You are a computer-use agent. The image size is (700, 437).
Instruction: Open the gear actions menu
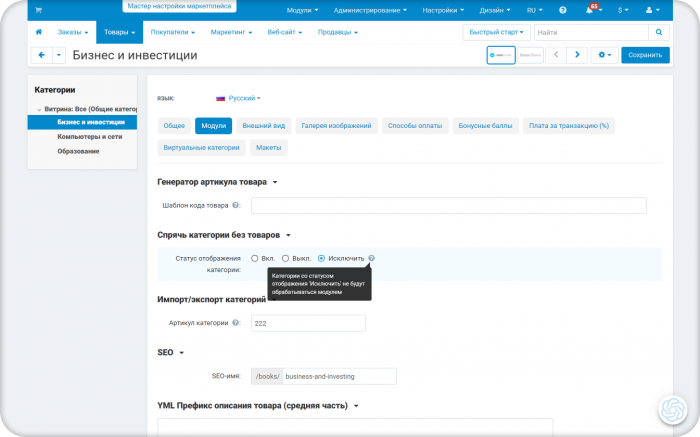[x=604, y=54]
